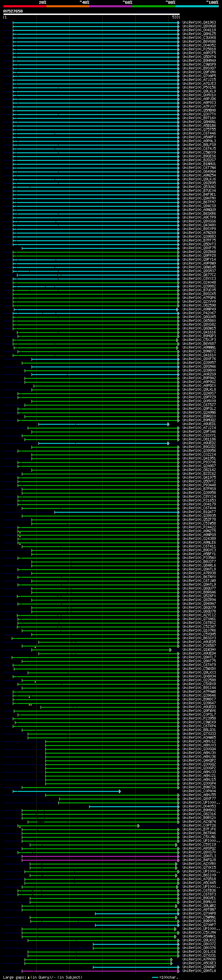Click the cyan ~100% identity legend segment
The height and width of the screenshot is (980, 222).
197,6
